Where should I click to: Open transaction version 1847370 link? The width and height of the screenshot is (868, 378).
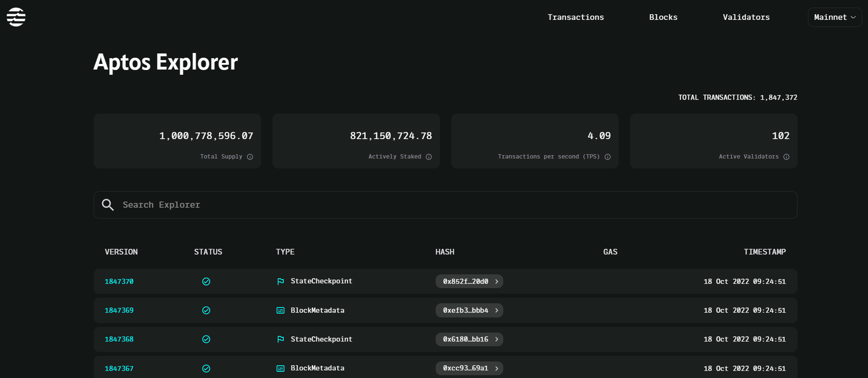tap(119, 281)
